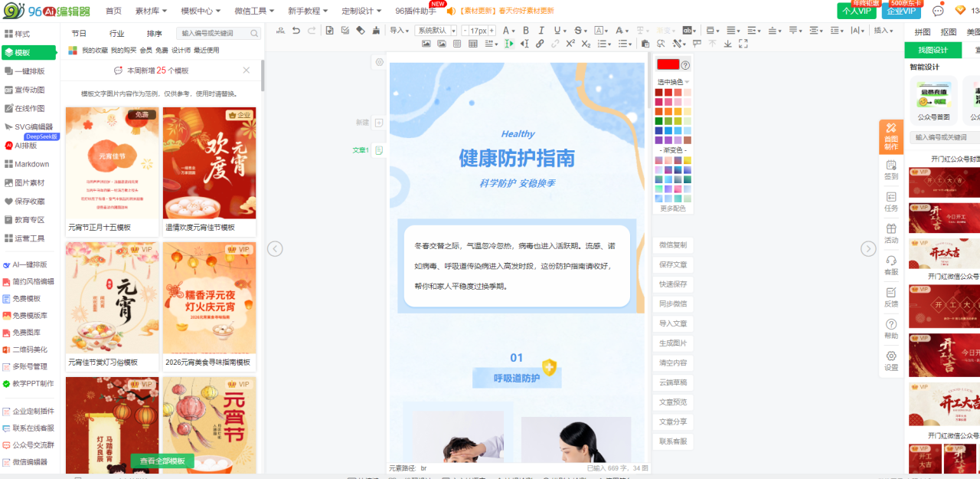Image resolution: width=980 pixels, height=479 pixels.
Task: Pick the red current-color swatch above the palette
Action: coord(668,64)
